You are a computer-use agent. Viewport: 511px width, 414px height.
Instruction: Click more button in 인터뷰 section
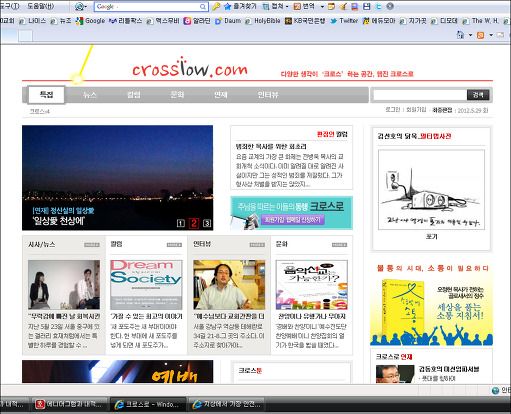[x=257, y=245]
